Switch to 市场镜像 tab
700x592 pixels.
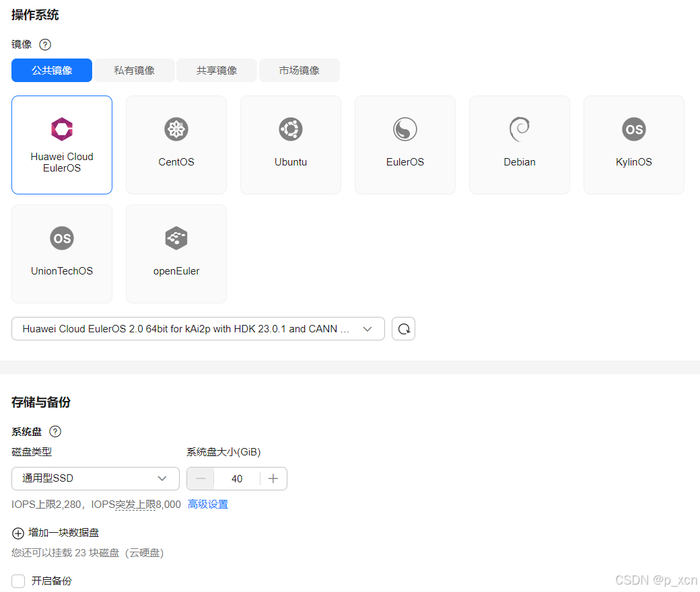coord(299,71)
